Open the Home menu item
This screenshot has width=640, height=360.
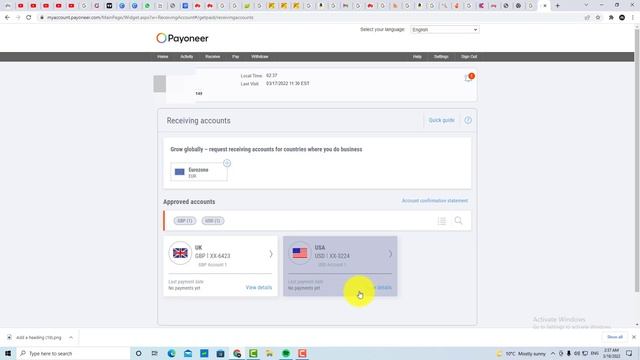pyautogui.click(x=162, y=57)
